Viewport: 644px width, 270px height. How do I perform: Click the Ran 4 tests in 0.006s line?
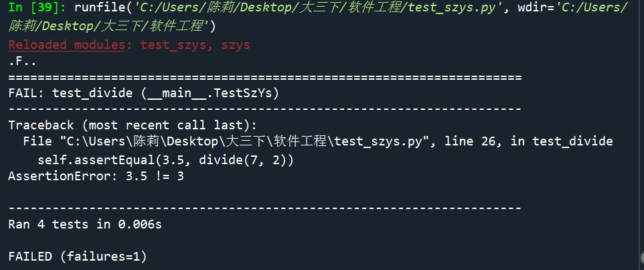point(85,224)
